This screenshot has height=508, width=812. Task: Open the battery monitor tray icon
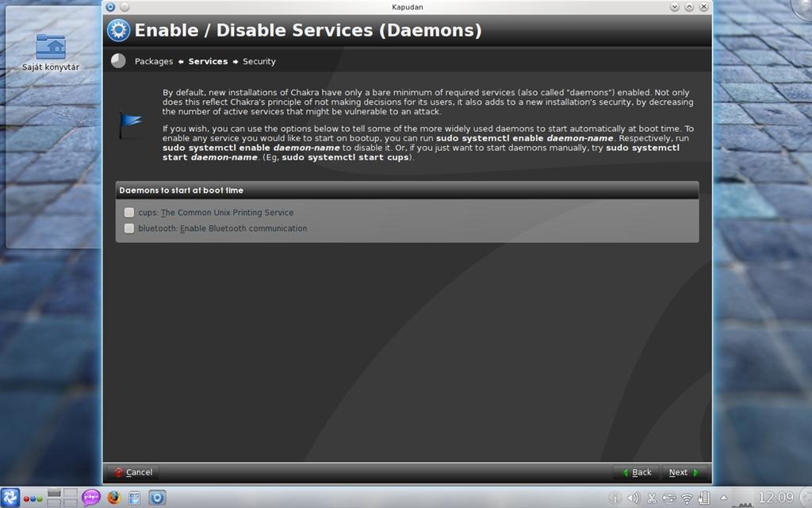704,498
